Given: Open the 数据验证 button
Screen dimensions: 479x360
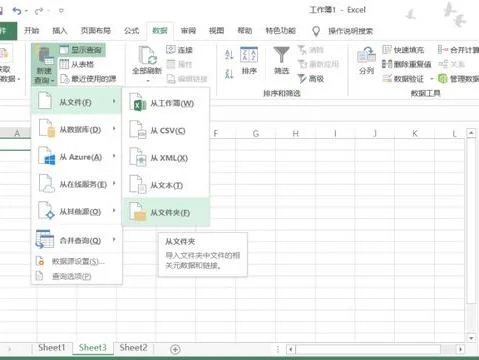Looking at the screenshot, I should [403, 79].
